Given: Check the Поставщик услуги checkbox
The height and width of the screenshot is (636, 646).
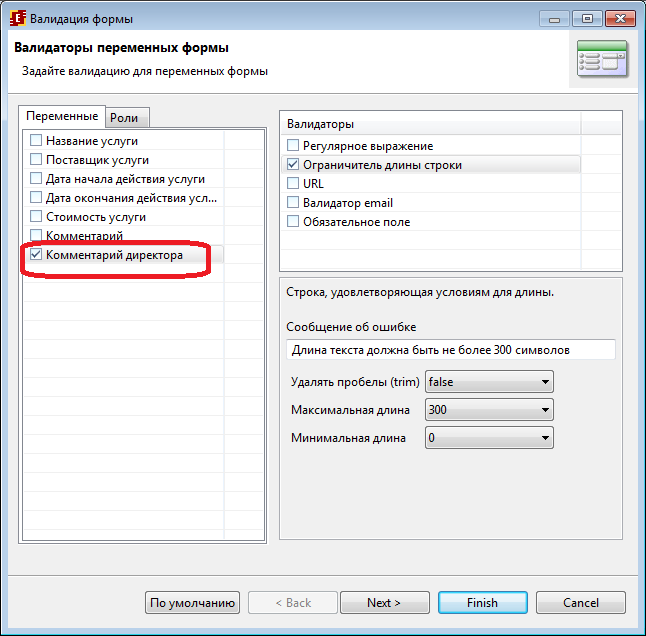Looking at the screenshot, I should click(36, 159).
